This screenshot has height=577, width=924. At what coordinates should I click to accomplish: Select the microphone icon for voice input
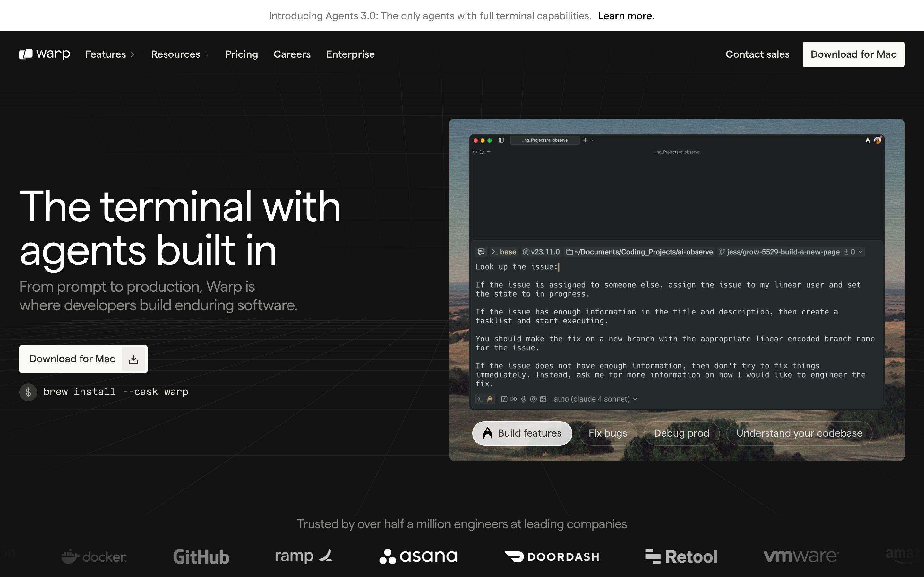pos(524,399)
